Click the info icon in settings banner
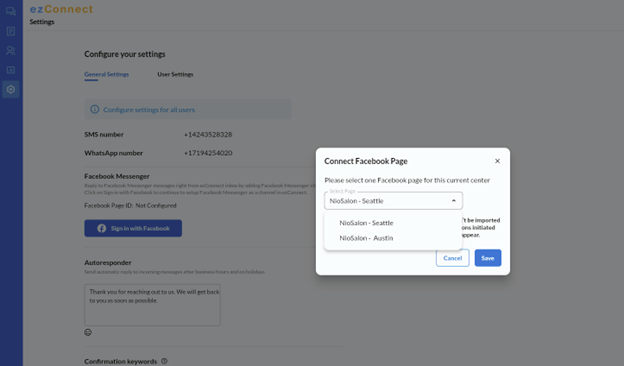 tap(94, 109)
